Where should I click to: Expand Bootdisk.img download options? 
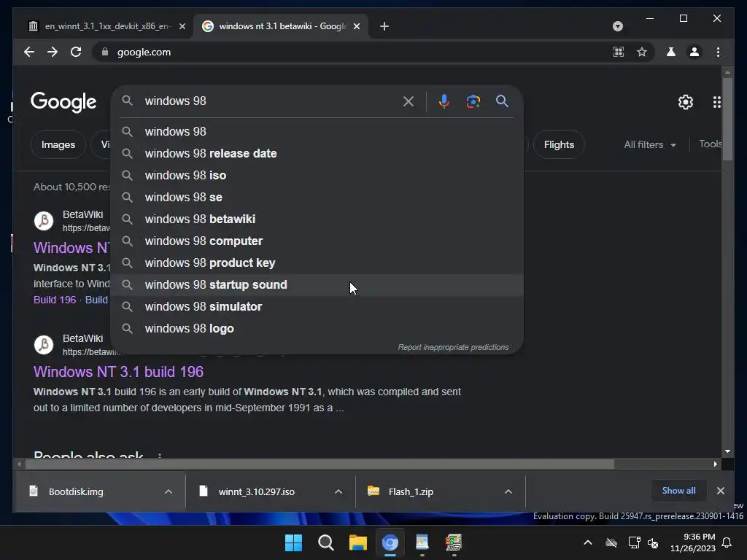pos(169,491)
